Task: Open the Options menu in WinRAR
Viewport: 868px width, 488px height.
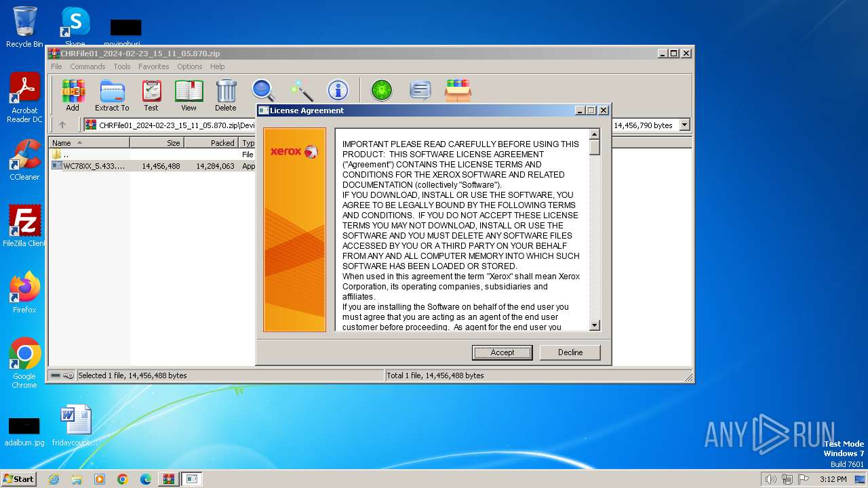Action: (x=190, y=66)
